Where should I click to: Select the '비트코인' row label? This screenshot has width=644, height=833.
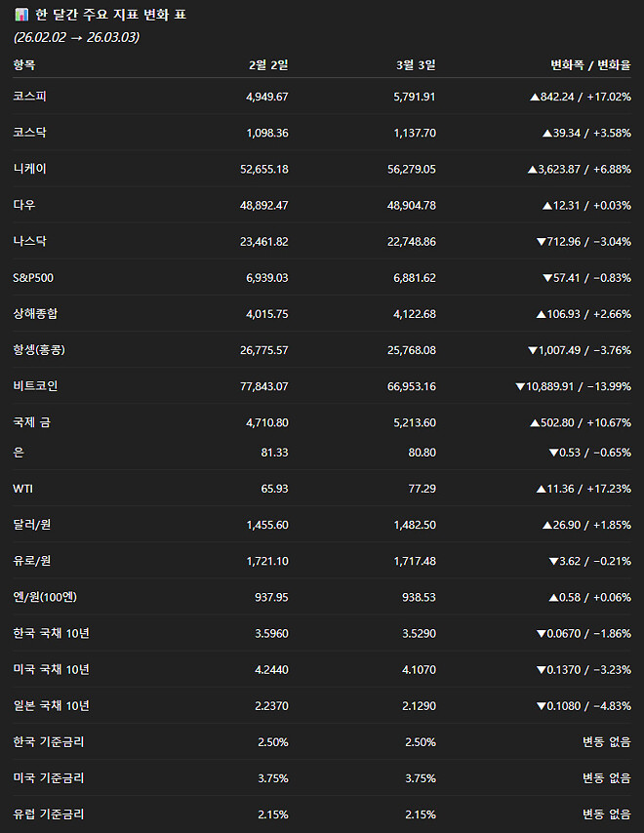(x=35, y=385)
